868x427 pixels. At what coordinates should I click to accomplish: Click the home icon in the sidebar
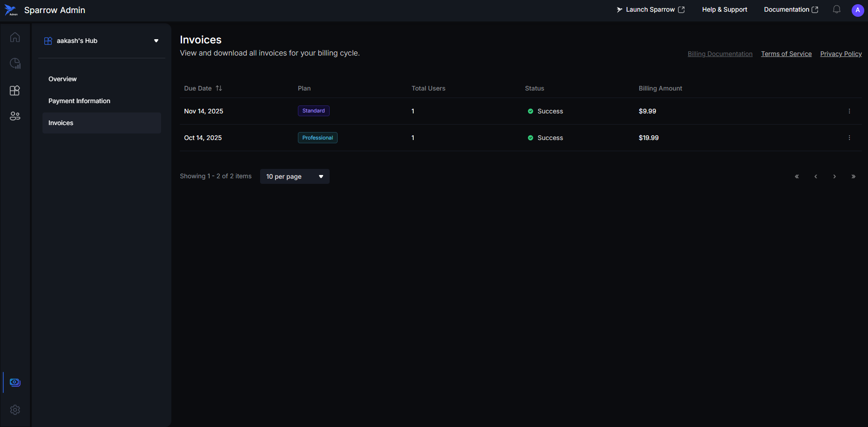(x=15, y=37)
